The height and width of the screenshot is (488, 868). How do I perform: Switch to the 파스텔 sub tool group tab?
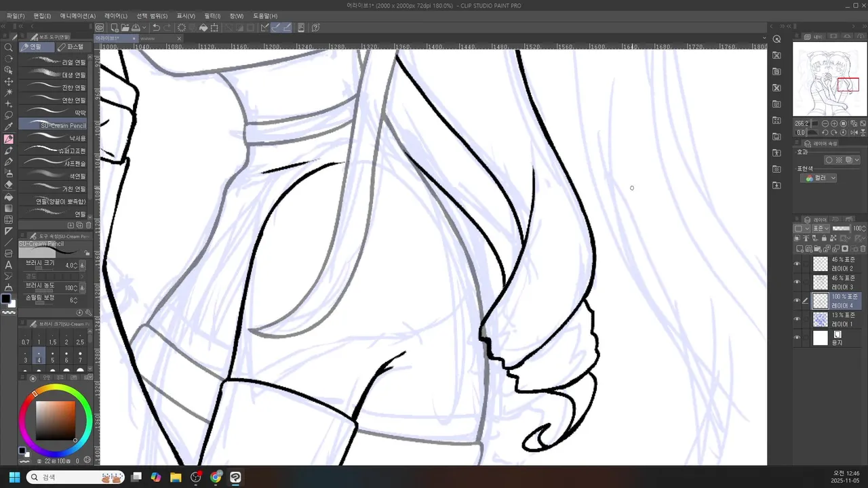(73, 47)
